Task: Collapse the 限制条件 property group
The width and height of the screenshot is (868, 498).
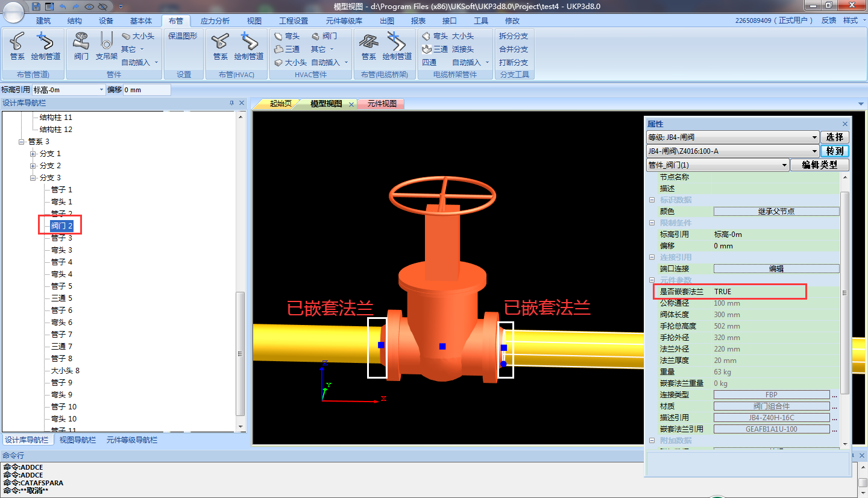Action: [x=652, y=223]
